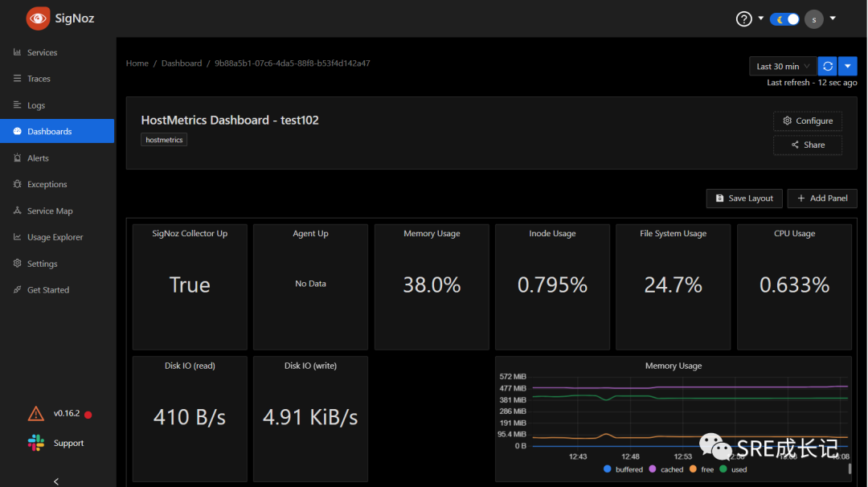Screen dimensions: 868x487
Task: Click the Usage Explorer line chart icon
Action: tap(17, 237)
